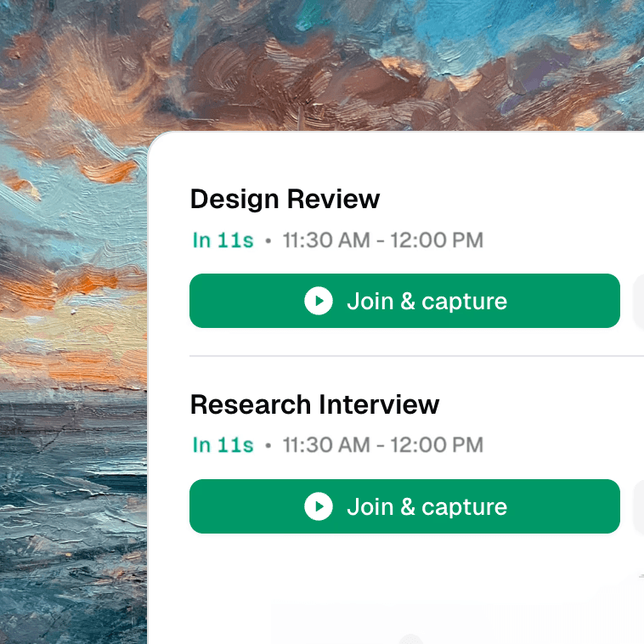This screenshot has width=644, height=644.
Task: Open the Design Review meeting title
Action: click(x=285, y=199)
